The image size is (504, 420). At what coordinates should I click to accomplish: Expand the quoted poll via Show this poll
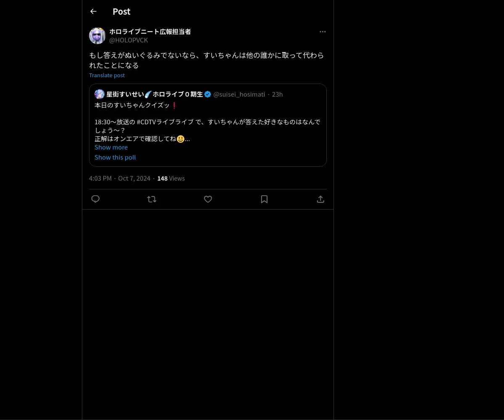click(x=115, y=157)
